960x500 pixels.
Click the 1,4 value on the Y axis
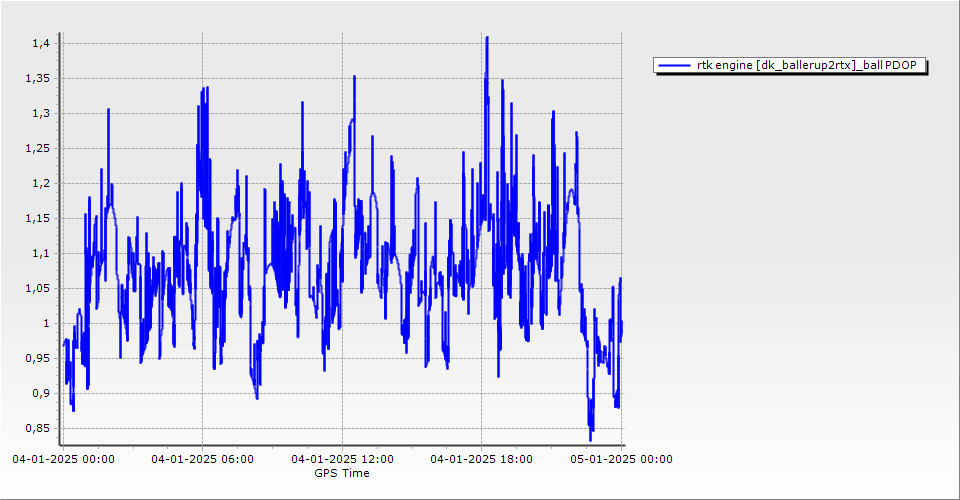pyautogui.click(x=40, y=43)
